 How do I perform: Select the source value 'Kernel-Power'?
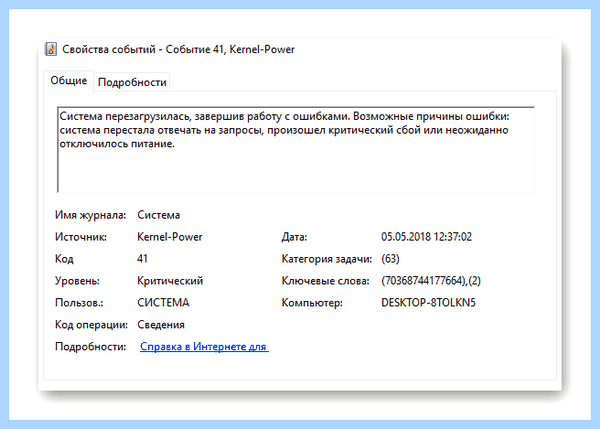point(170,237)
